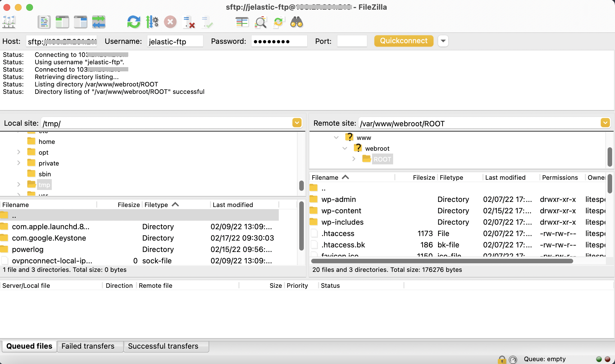Viewport: 615px width, 364px height.
Task: Sort queue by Priority column
Action: tap(301, 286)
